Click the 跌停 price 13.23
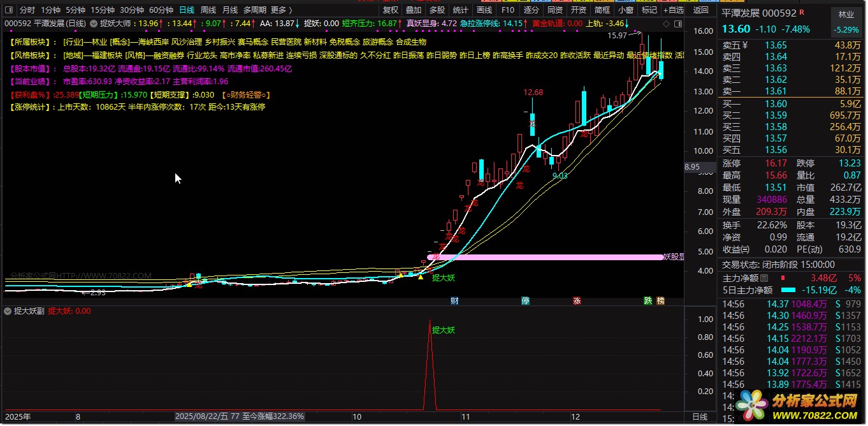Screen dimensions: 868x426 point(848,163)
